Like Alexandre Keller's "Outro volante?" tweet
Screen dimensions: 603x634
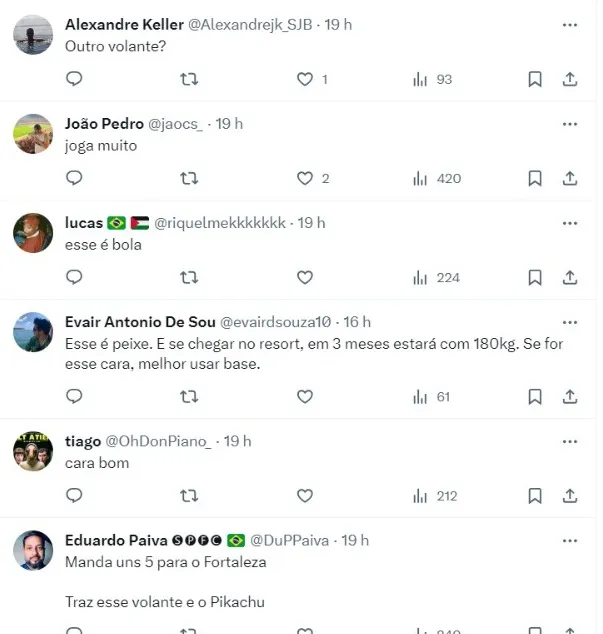(305, 79)
